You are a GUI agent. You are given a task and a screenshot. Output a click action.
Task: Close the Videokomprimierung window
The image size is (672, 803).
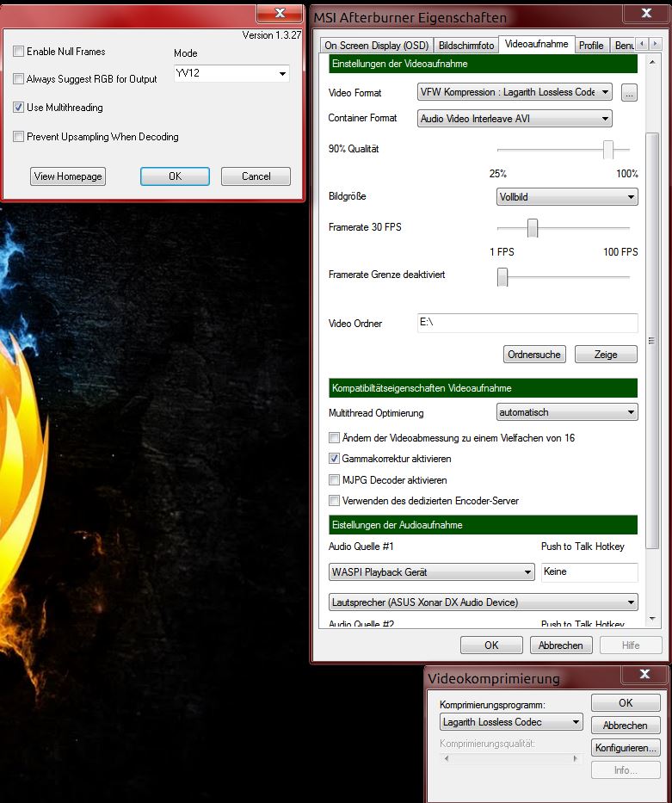pos(644,675)
